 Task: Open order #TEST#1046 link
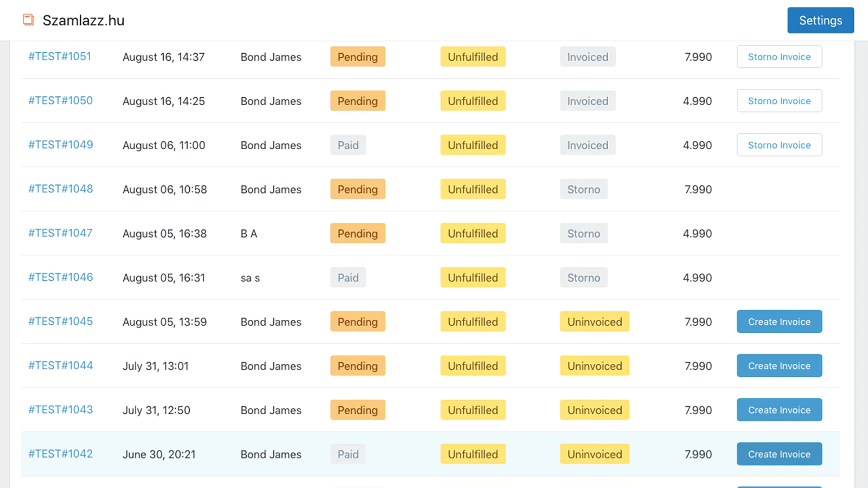(61, 277)
